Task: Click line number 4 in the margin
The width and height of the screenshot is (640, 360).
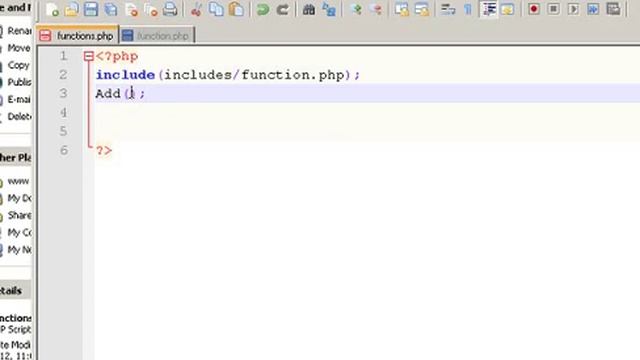Action: click(x=63, y=113)
